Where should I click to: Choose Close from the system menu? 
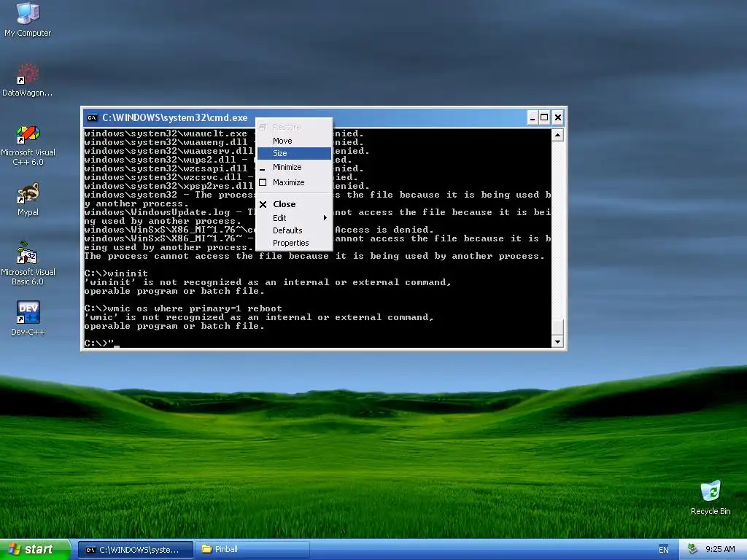click(x=294, y=204)
